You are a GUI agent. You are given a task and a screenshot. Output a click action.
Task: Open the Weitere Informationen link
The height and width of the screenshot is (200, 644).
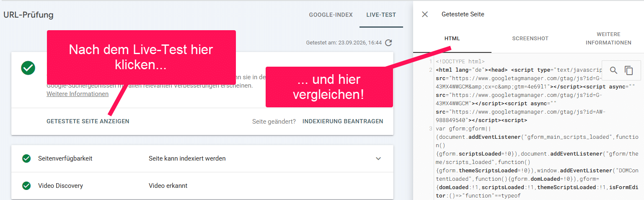78,94
